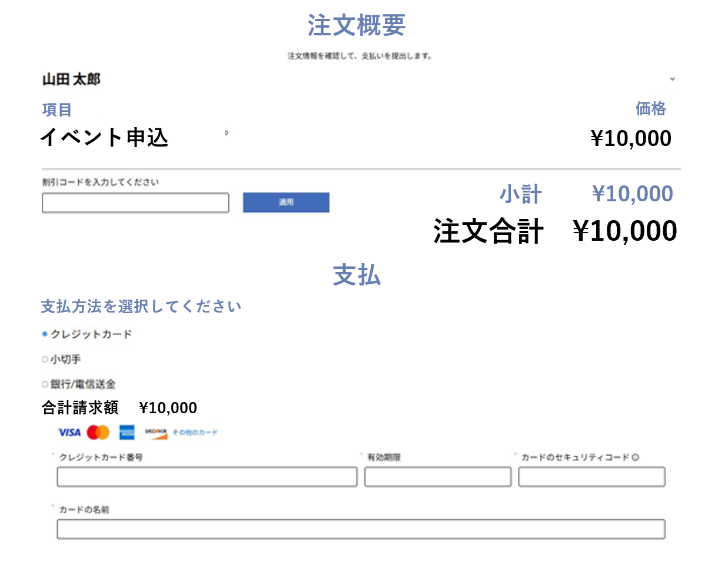
Task: Open the security code help icon
Action: pos(636,457)
